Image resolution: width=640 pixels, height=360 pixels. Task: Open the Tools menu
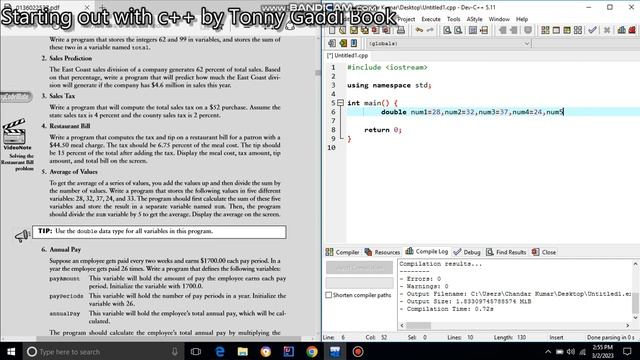point(453,19)
